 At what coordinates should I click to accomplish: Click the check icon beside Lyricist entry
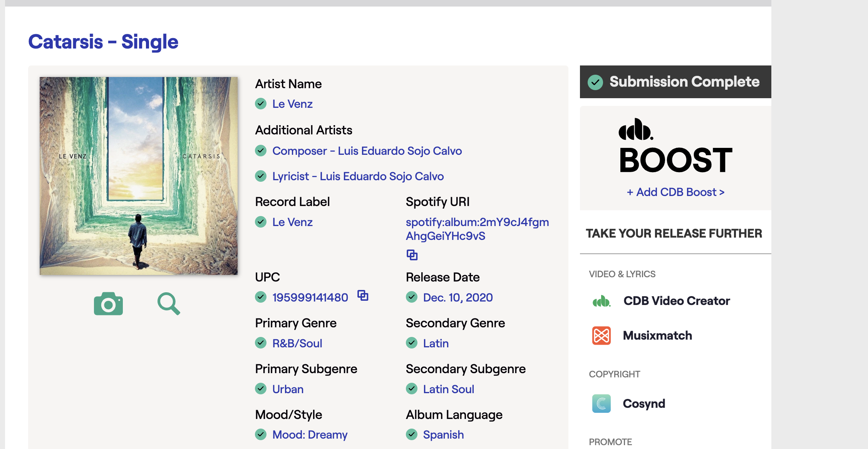tap(261, 176)
